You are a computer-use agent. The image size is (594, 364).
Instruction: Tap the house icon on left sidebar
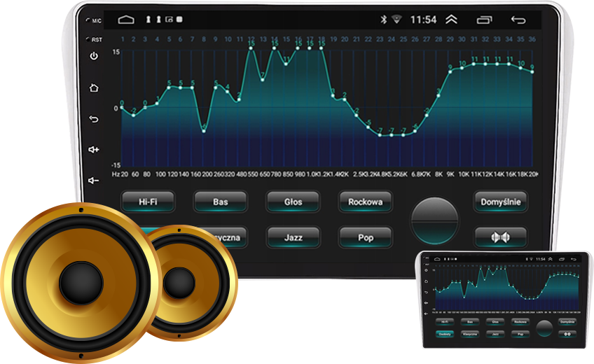pos(94,87)
